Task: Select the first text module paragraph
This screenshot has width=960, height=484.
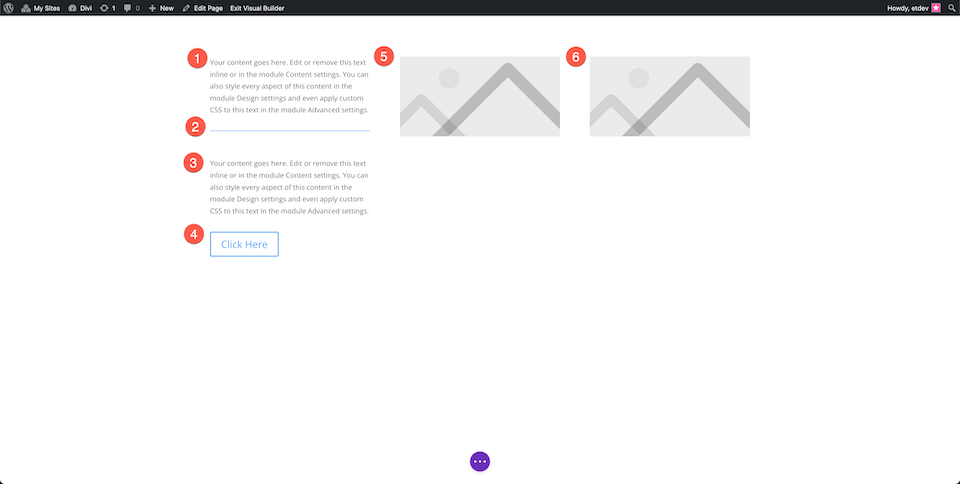Action: click(x=289, y=86)
